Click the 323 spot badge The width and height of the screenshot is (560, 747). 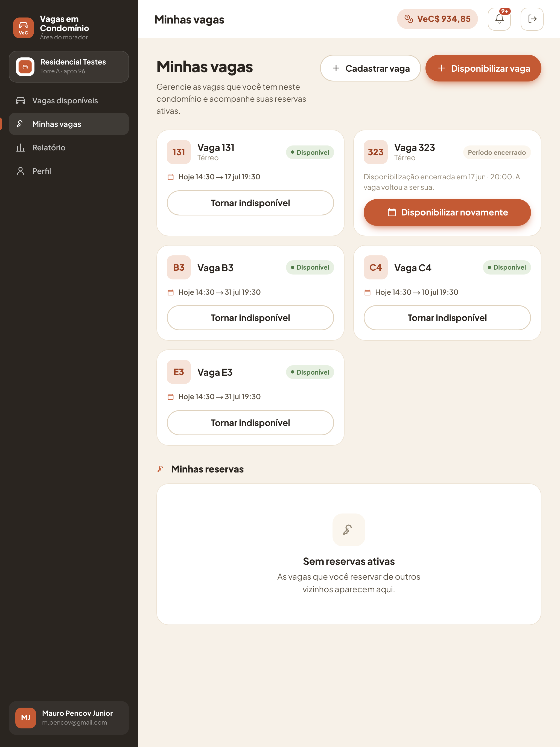click(375, 152)
